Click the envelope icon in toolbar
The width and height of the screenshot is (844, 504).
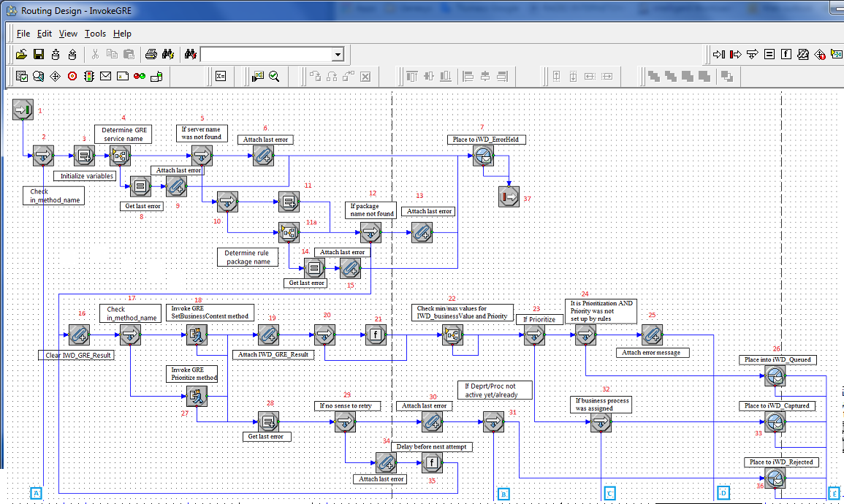click(106, 76)
